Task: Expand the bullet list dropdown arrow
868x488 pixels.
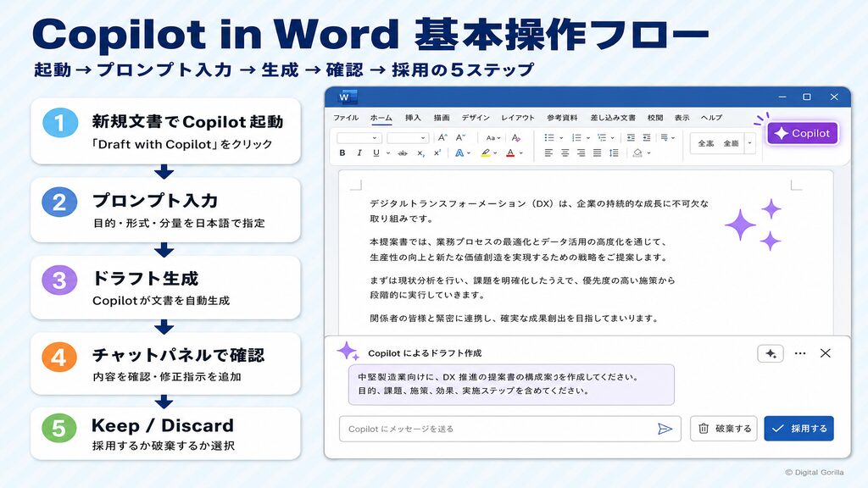Action: pos(561,138)
